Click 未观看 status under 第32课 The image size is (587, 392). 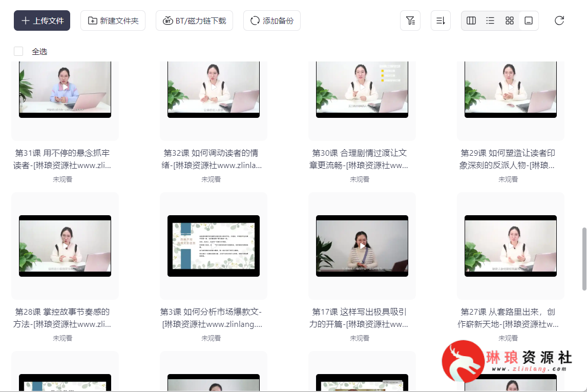[211, 179]
